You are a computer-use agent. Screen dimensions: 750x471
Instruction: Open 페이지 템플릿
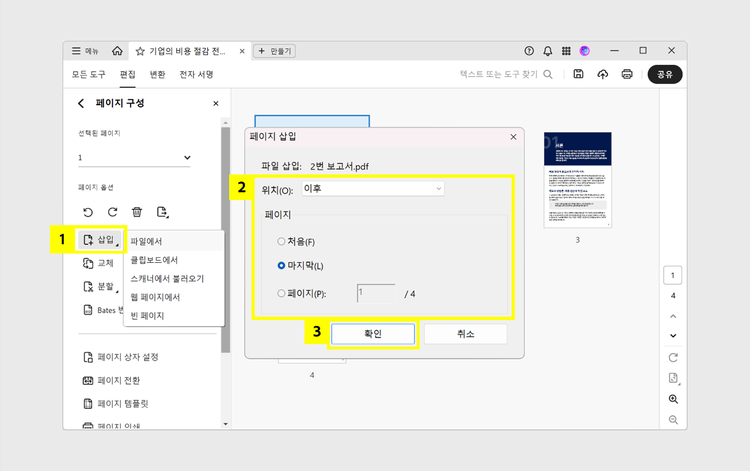(115, 404)
